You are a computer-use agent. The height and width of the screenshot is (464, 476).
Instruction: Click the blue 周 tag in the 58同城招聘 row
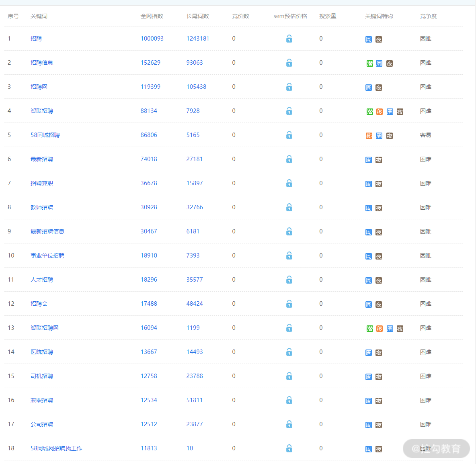pyautogui.click(x=379, y=136)
